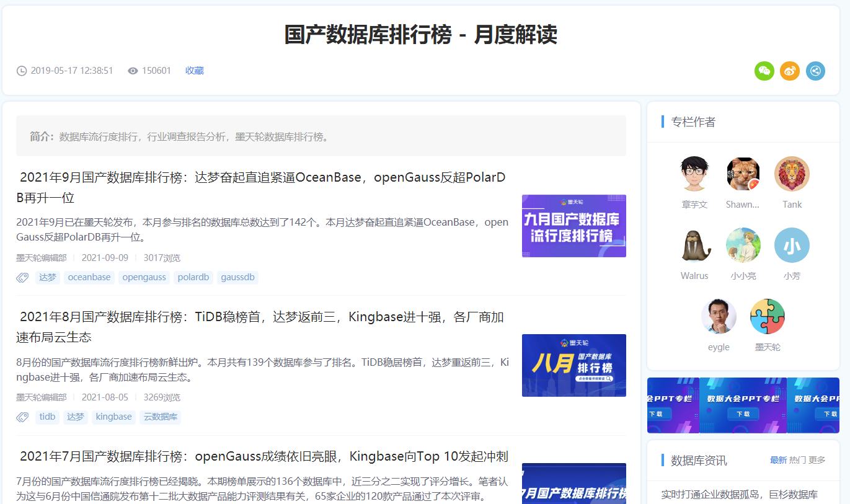Image resolution: width=850 pixels, height=504 pixels.
Task: Open Shawn author cat avatar
Action: tap(743, 174)
